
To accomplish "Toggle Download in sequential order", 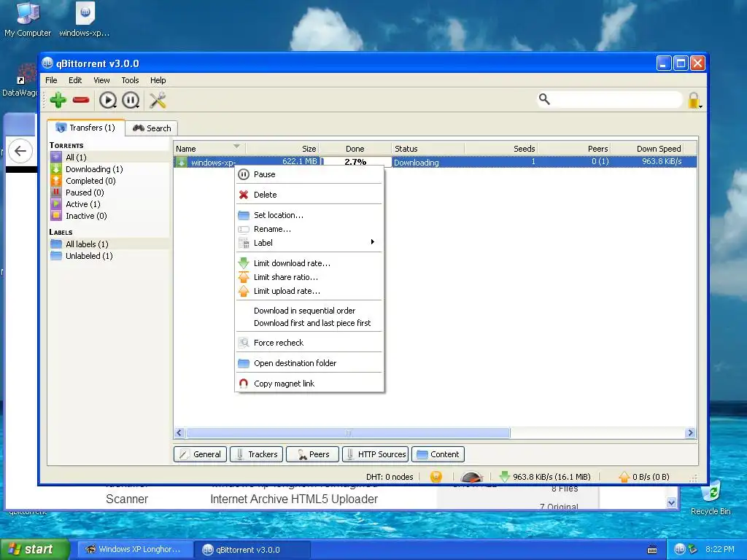I will [x=309, y=311].
